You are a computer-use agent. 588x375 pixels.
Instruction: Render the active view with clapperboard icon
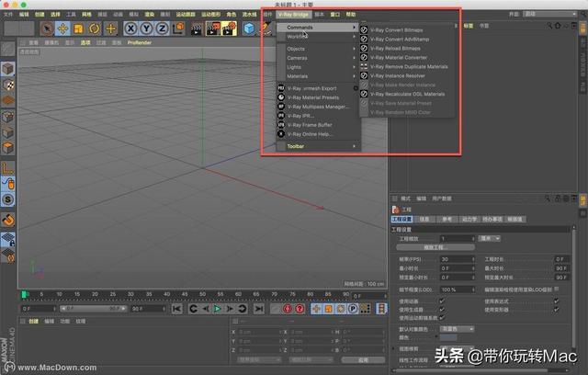(x=197, y=28)
